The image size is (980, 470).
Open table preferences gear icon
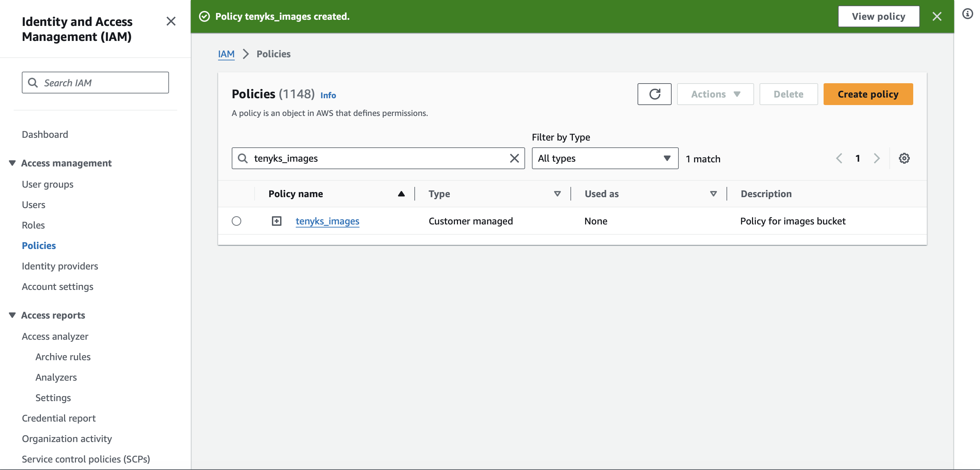tap(904, 158)
